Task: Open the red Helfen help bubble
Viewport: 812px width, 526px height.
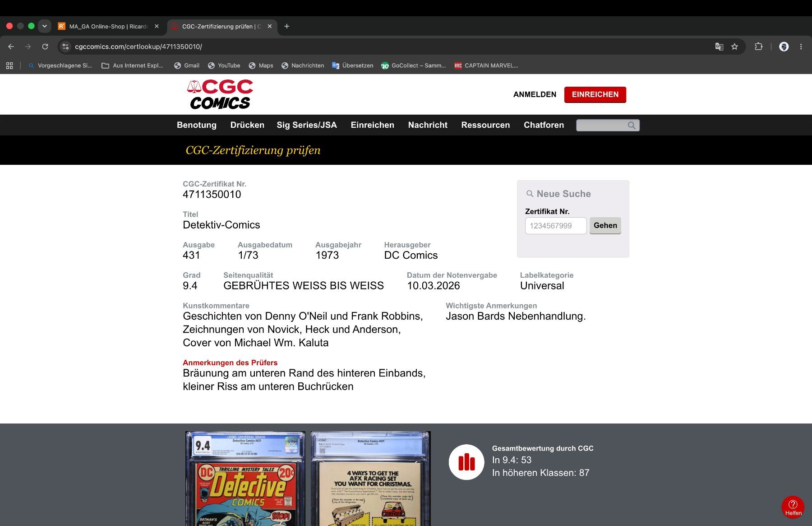Action: click(793, 507)
